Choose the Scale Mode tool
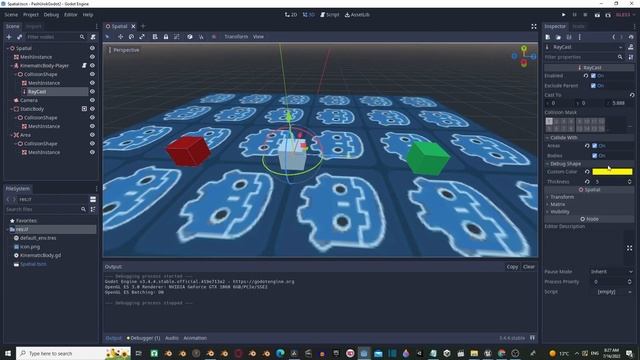Image resolution: width=640 pixels, height=360 pixels. pos(142,37)
